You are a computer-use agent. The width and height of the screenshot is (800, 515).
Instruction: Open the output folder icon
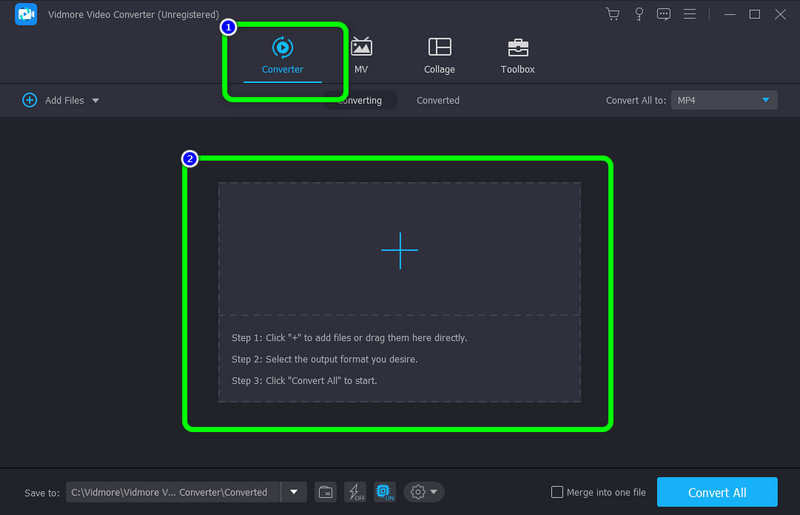[325, 492]
